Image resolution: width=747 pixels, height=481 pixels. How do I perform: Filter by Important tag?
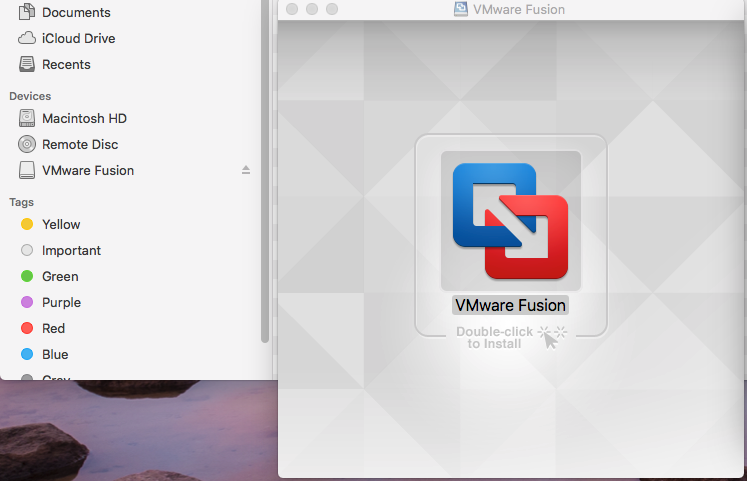pos(71,251)
